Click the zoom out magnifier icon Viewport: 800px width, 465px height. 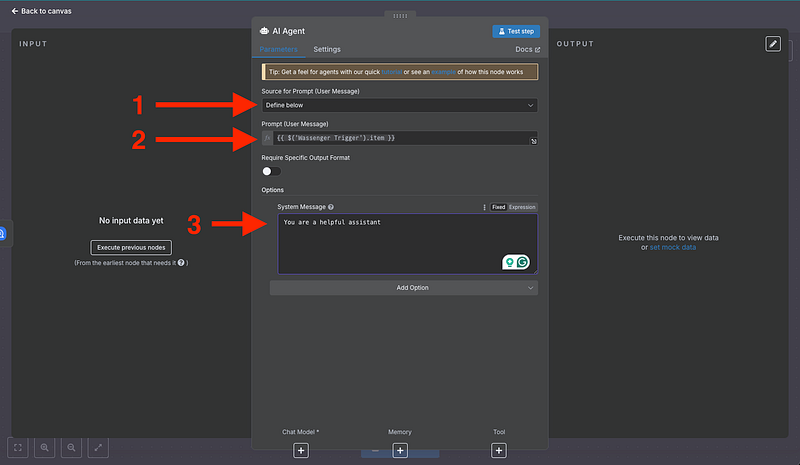73,448
